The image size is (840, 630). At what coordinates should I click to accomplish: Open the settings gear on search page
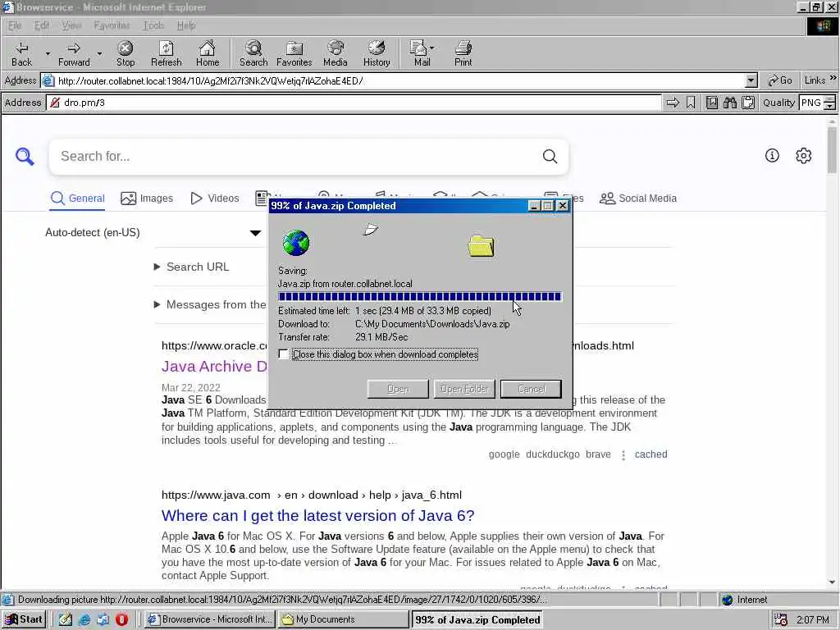[x=804, y=155]
